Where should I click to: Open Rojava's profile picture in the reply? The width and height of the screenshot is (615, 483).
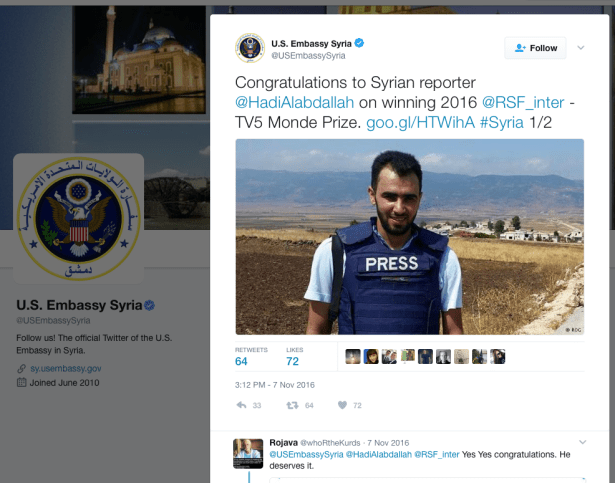pos(248,454)
